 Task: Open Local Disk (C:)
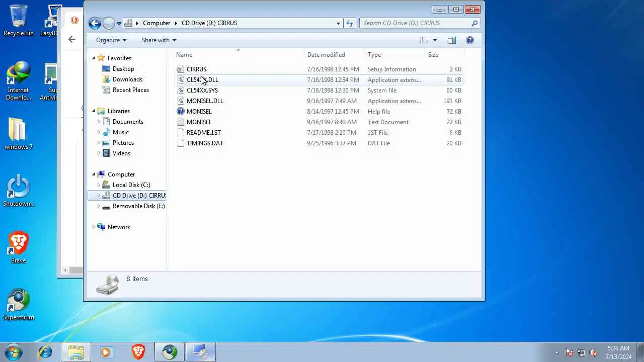coord(131,185)
